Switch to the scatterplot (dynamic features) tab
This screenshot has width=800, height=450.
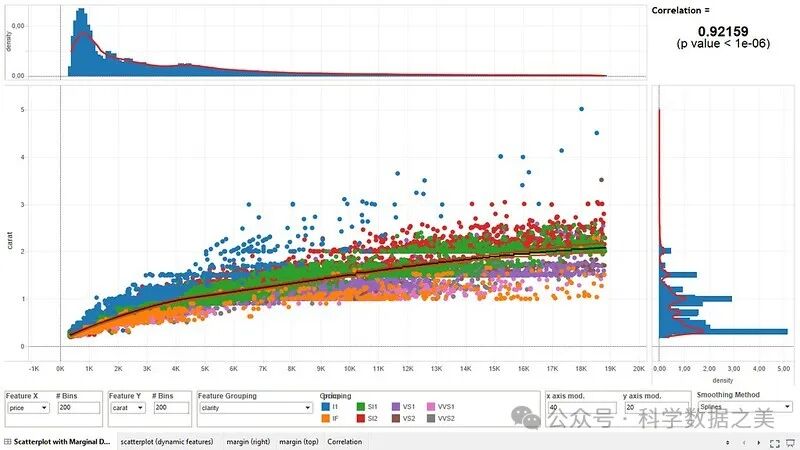(x=167, y=442)
